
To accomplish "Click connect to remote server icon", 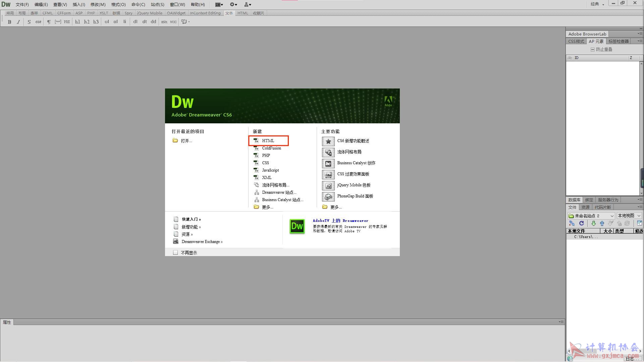I will (572, 223).
